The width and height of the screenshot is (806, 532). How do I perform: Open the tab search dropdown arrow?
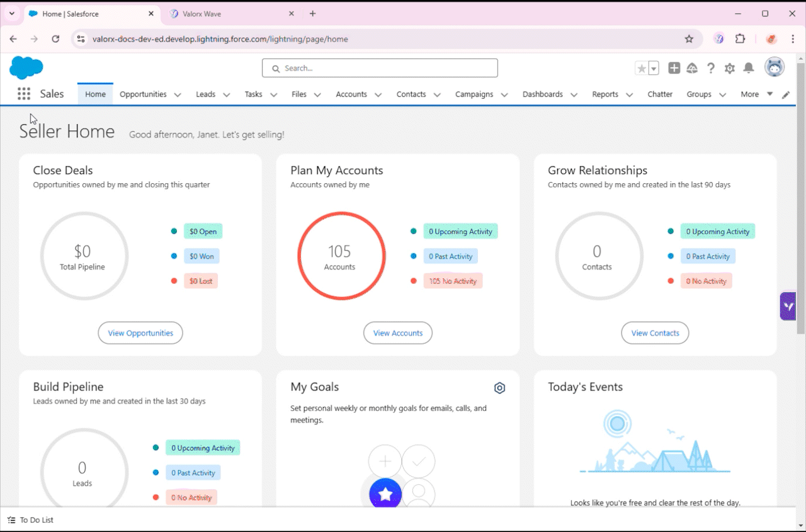point(11,13)
